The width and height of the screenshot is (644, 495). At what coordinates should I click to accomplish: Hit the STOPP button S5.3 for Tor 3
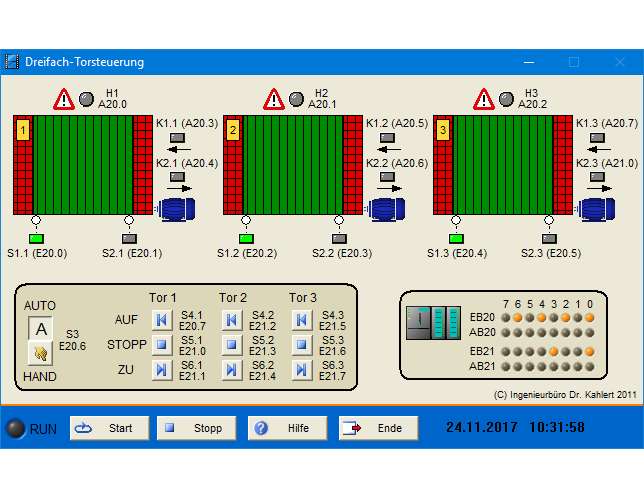point(302,345)
